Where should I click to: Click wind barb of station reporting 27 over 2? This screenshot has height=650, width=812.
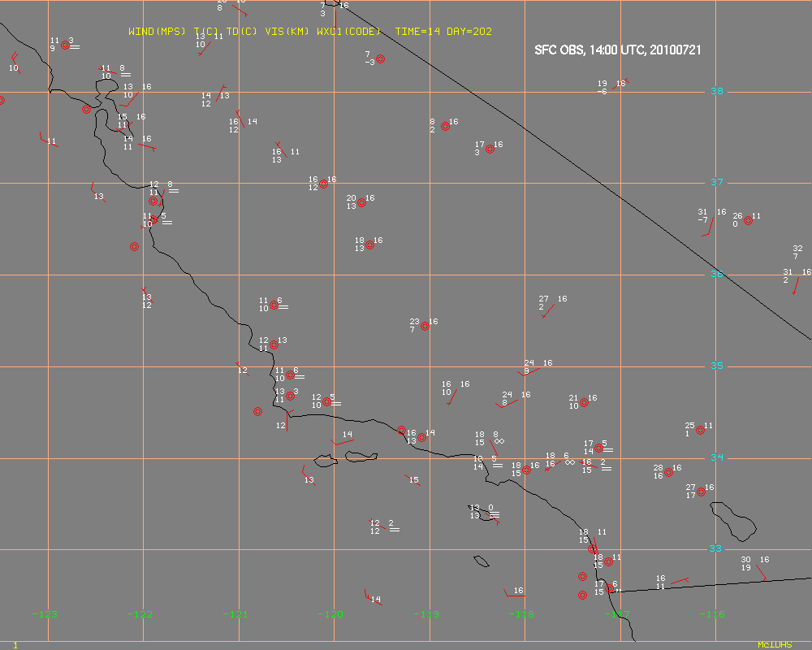click(x=548, y=311)
